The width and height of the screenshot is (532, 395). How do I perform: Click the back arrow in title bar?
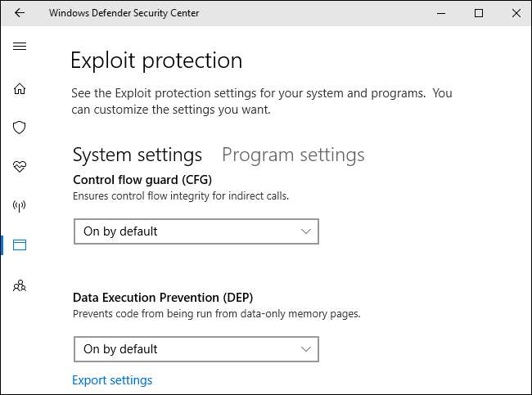pyautogui.click(x=20, y=13)
